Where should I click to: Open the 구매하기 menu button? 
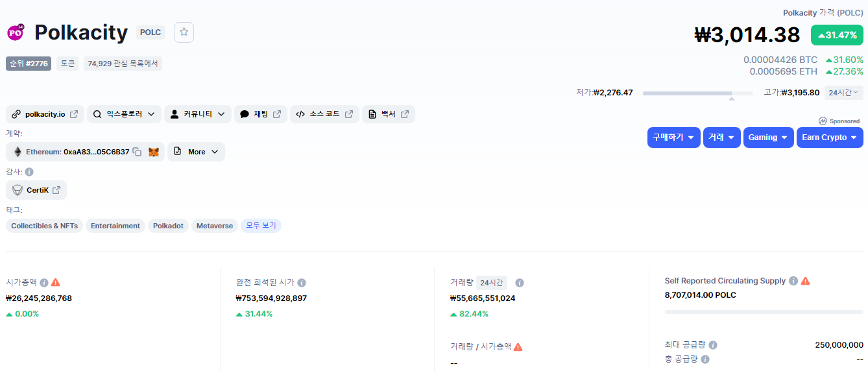tap(673, 138)
